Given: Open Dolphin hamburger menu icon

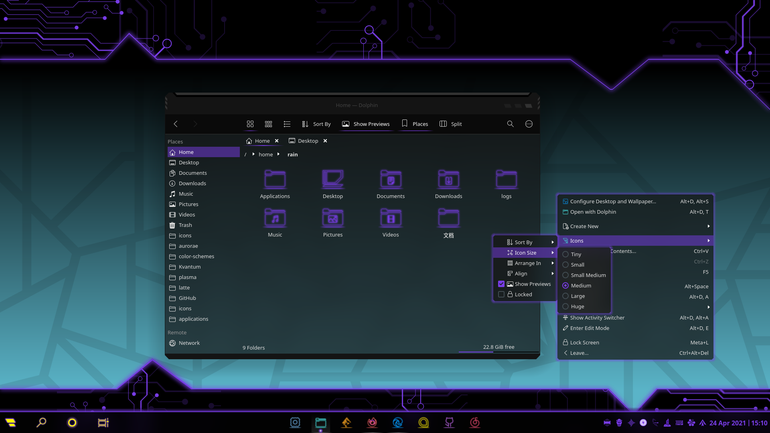Looking at the screenshot, I should 529,124.
